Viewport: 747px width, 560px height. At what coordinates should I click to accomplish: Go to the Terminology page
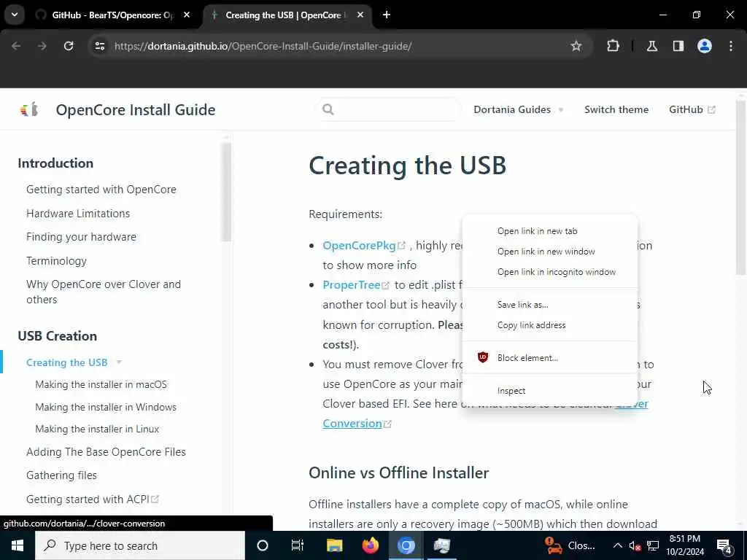tap(56, 261)
